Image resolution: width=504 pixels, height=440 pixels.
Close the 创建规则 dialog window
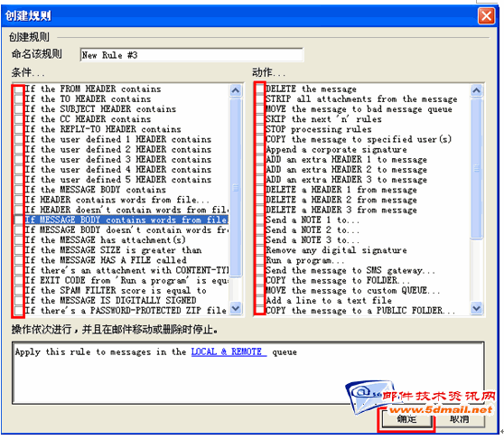click(486, 15)
